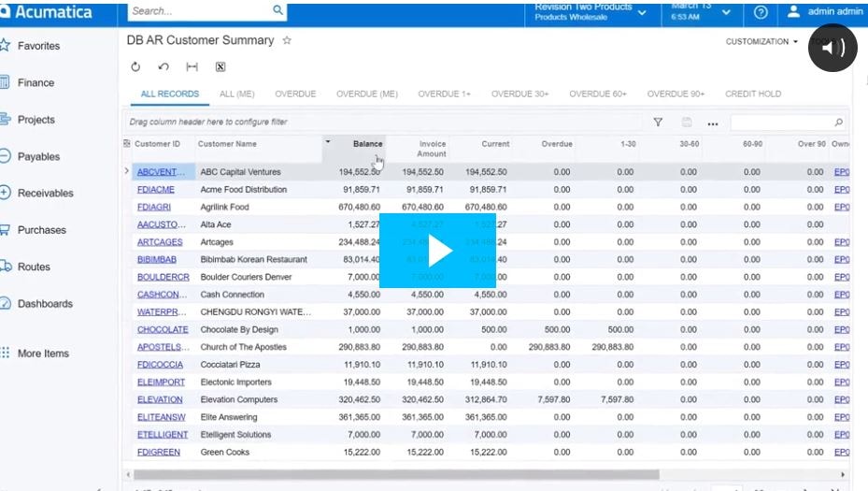Open the Customization menu
The image size is (868, 491).
coord(761,41)
